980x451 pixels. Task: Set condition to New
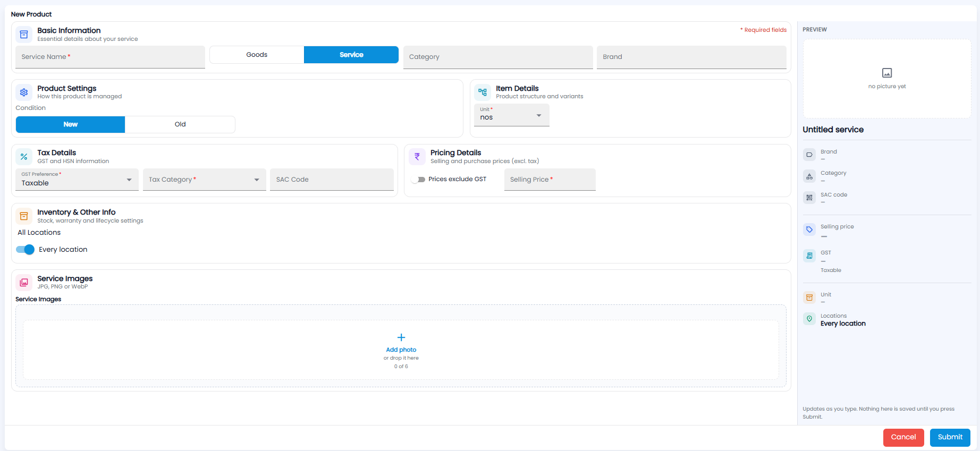pos(71,124)
